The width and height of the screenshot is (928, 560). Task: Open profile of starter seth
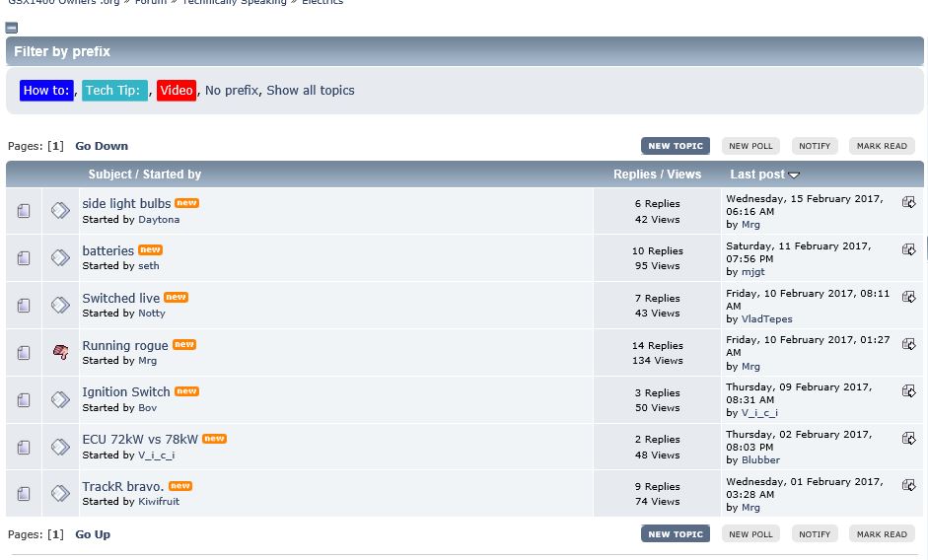[149, 266]
